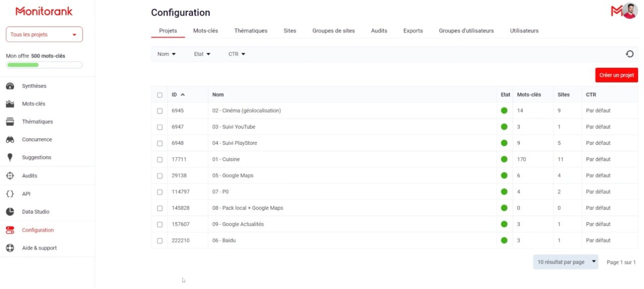Click green status dot for 06 - Baidu

coord(504,240)
